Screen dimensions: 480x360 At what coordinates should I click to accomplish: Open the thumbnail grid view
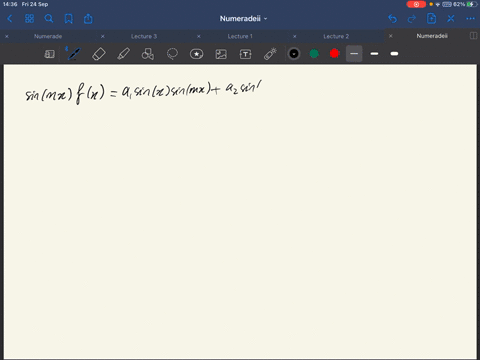(29, 19)
